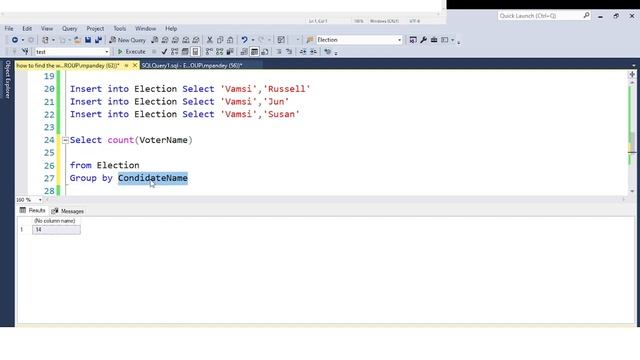The width and height of the screenshot is (640, 360).
Task: Save the current query with the Save icon
Action: tap(88, 40)
